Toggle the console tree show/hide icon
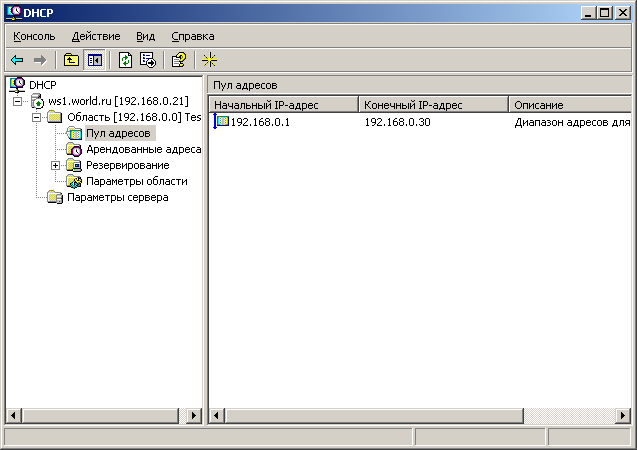The height and width of the screenshot is (450, 637). coord(95,61)
